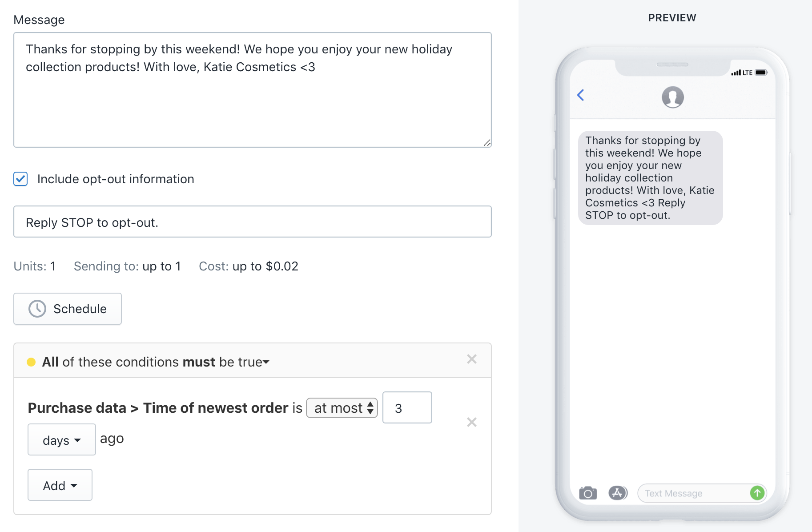Click the LTE indicator in phone preview
812x532 pixels.
click(748, 73)
